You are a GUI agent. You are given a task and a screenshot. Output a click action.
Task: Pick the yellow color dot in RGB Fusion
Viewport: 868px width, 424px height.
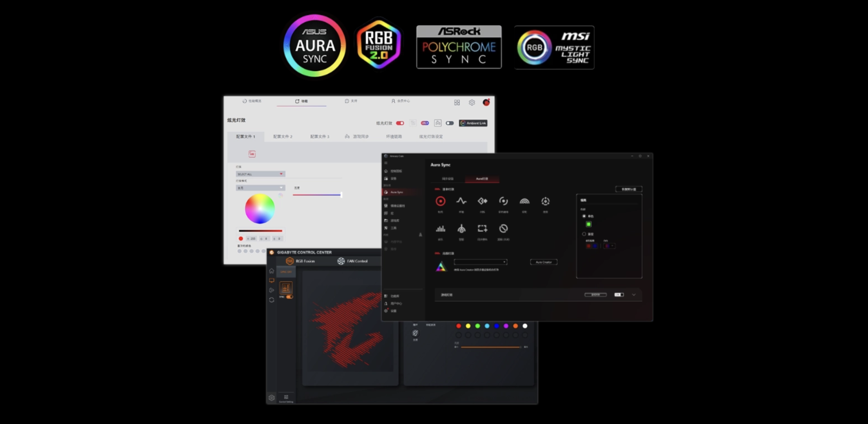(x=468, y=326)
